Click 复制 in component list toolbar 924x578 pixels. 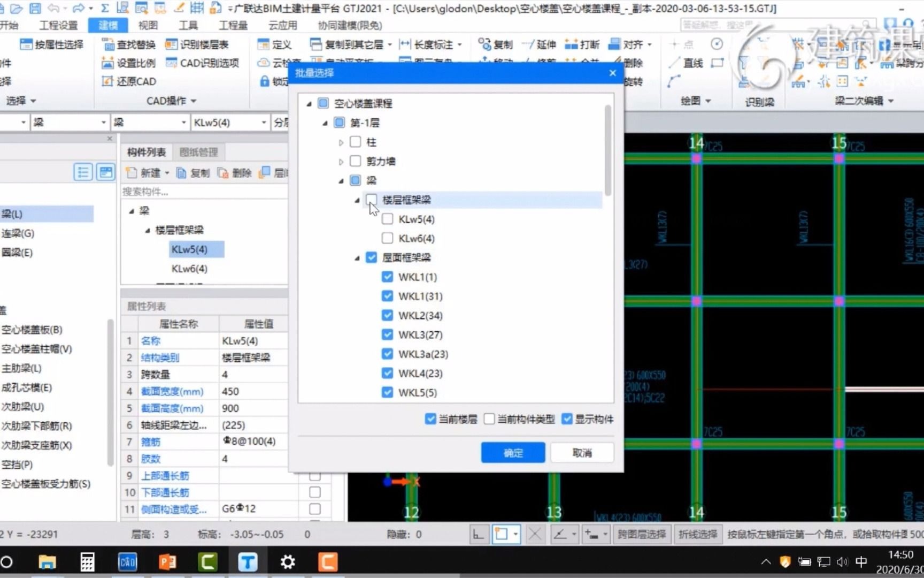click(x=193, y=172)
